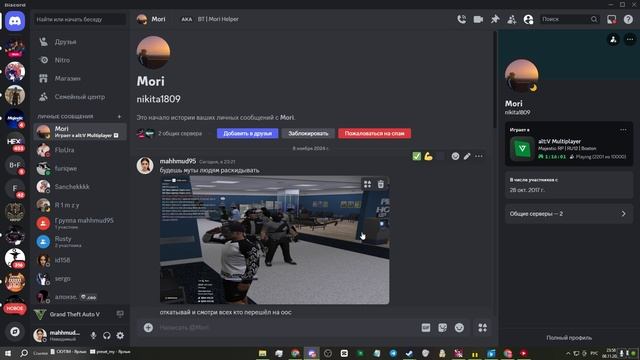Open more options for the message
This screenshot has width=640, height=360.
(479, 156)
